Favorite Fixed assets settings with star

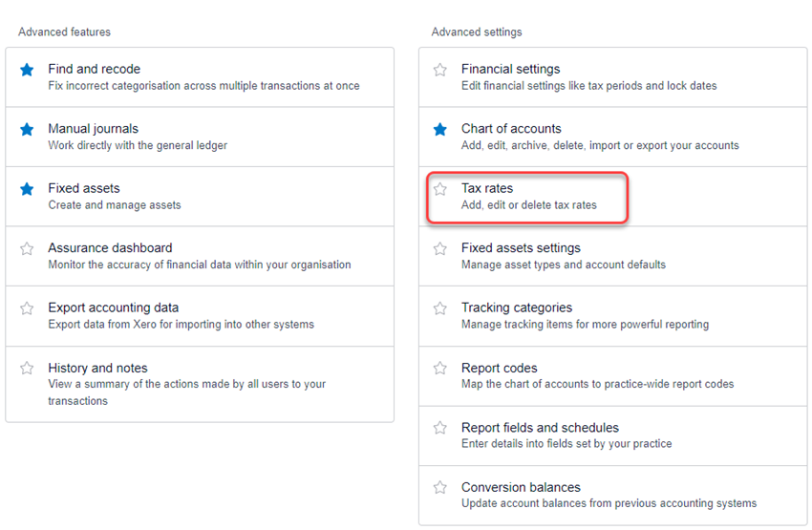[440, 249]
